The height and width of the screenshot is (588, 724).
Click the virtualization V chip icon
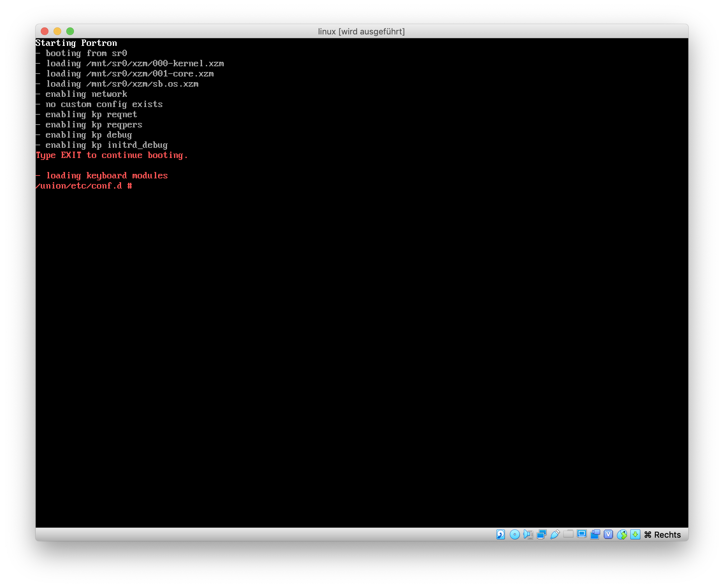[x=608, y=534]
